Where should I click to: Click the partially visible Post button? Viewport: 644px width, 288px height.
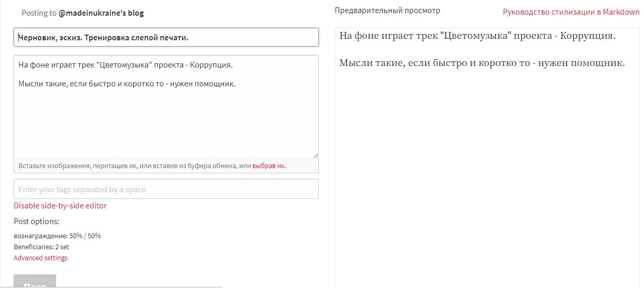pos(35,282)
